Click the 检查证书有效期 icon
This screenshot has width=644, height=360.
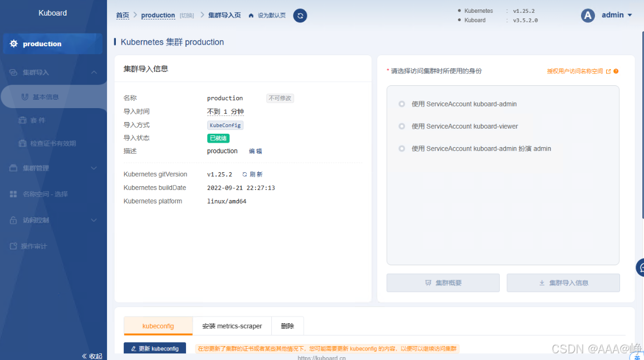23,143
